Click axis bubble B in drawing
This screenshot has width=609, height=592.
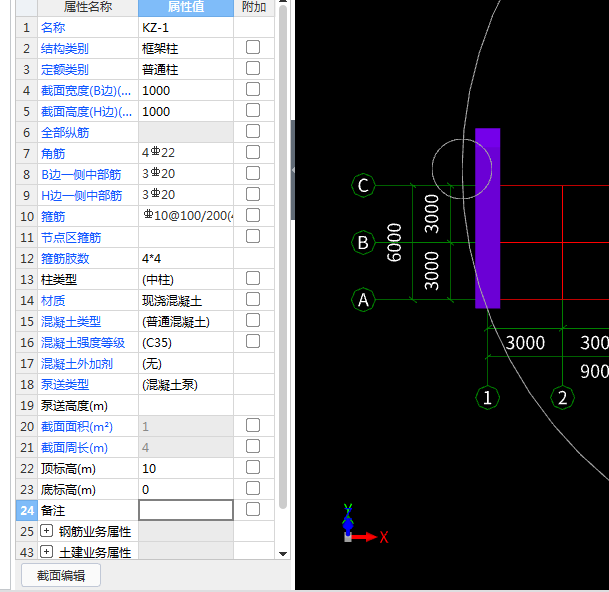pyautogui.click(x=363, y=242)
